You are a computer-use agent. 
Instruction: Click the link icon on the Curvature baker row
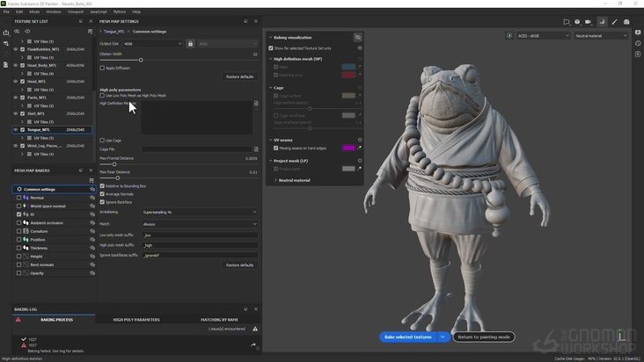coord(92,231)
